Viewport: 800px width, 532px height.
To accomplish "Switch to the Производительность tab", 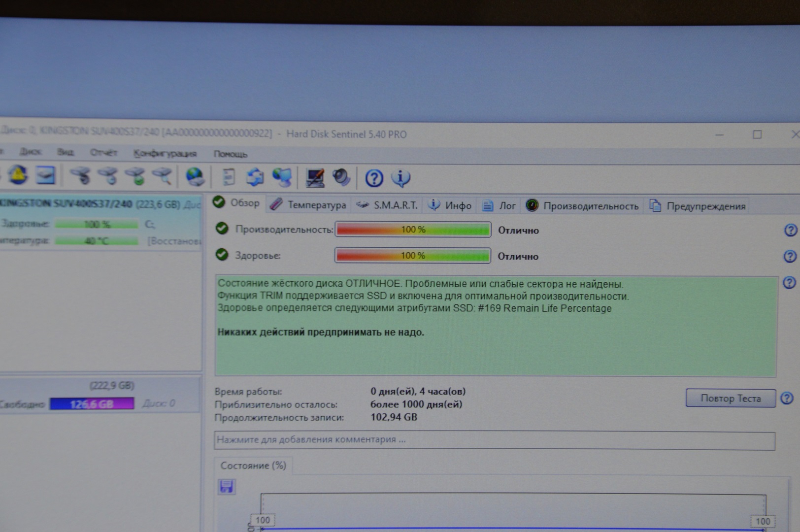I will point(582,206).
